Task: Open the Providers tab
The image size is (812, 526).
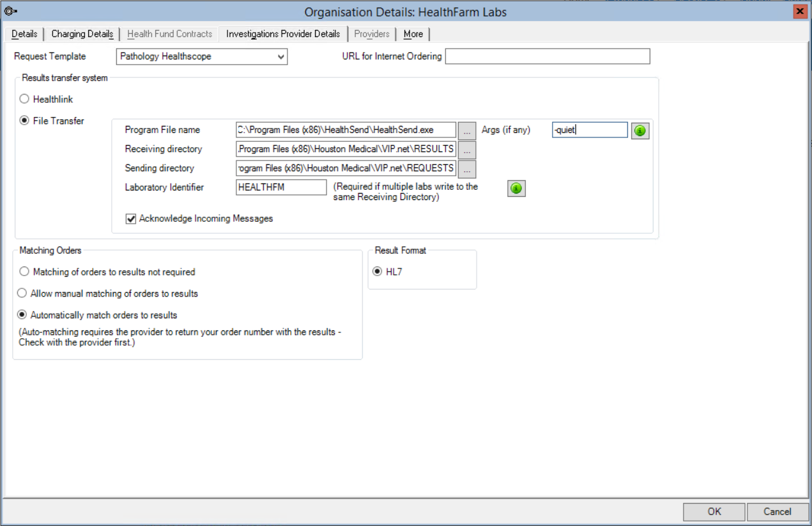Action: click(372, 34)
